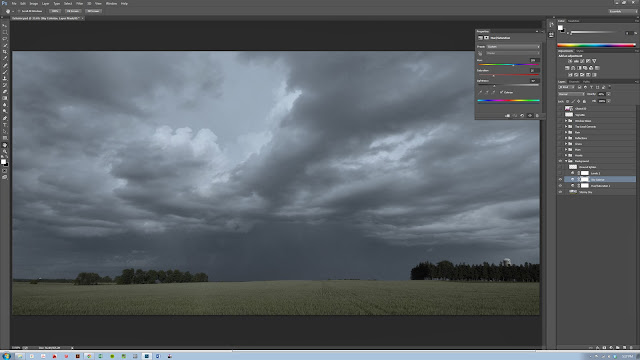The image size is (640, 360).
Task: Click the Fit Screen button in options bar
Action: click(73, 11)
